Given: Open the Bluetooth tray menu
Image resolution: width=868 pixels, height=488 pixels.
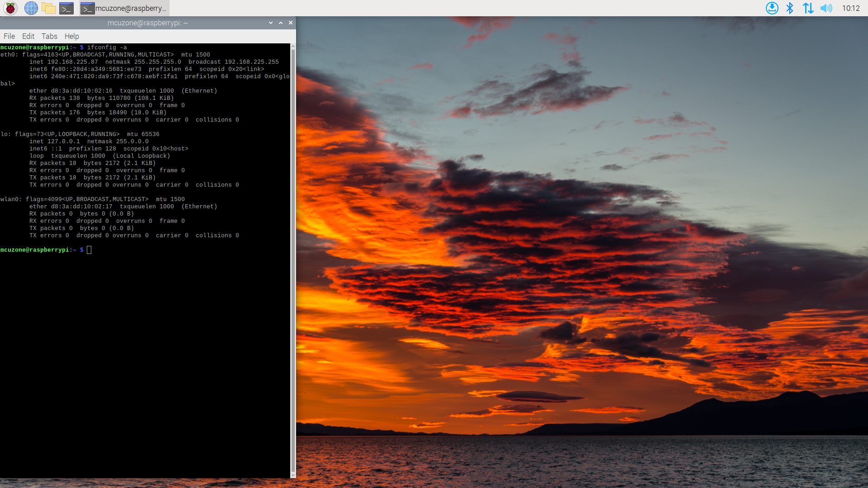Looking at the screenshot, I should click(790, 8).
